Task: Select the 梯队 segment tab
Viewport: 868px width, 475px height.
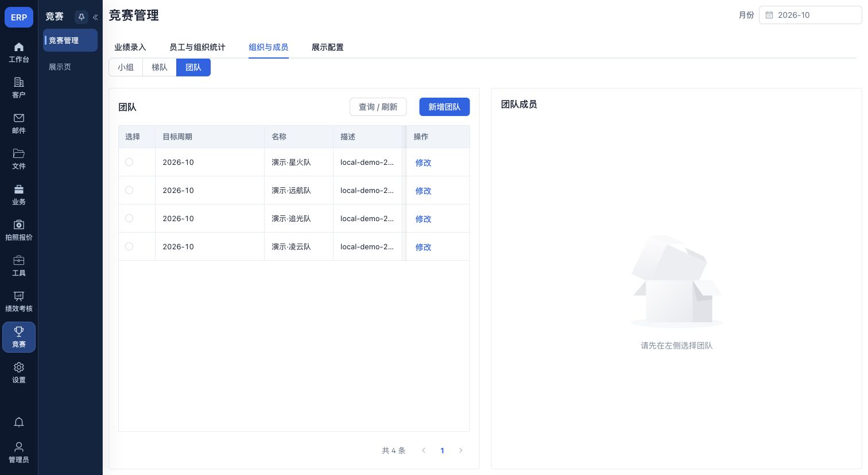Action: coord(160,67)
